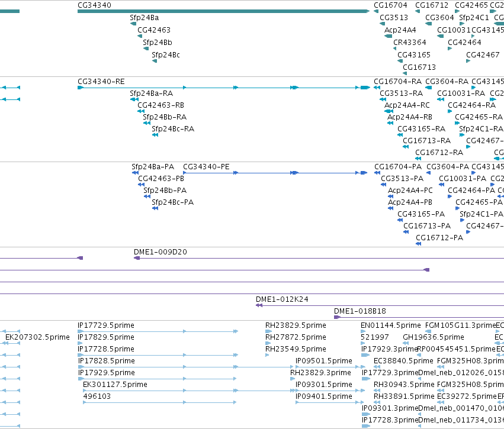504x429 pixels.
Task: Select the RH30943.5prime EST label
Action: [x=404, y=385]
